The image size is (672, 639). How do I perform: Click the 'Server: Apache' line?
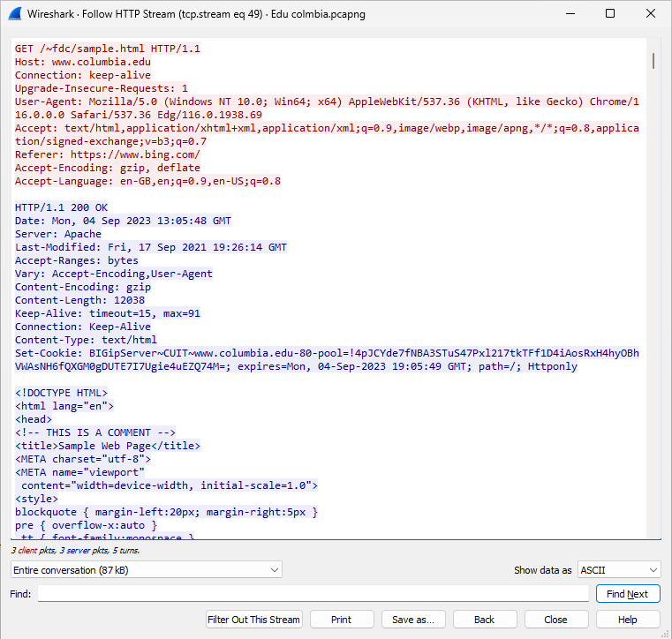(58, 234)
